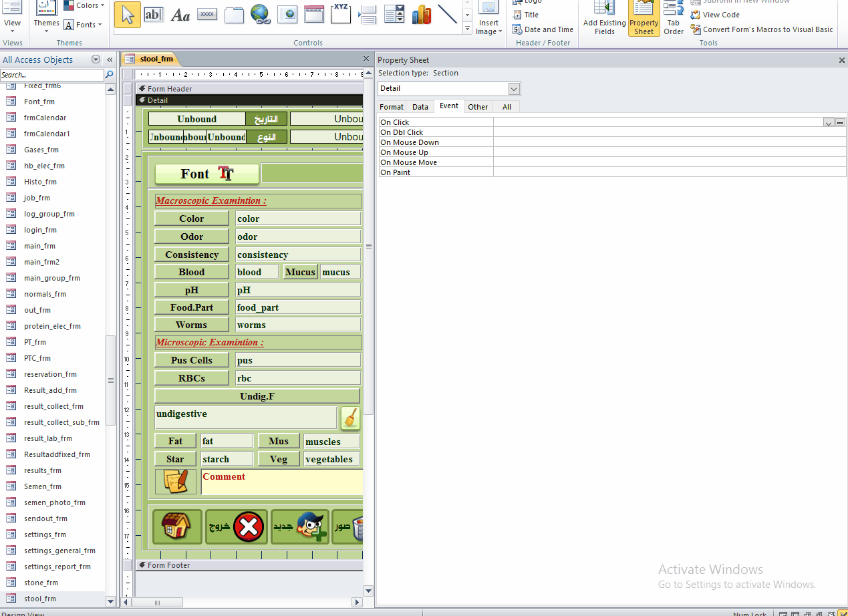Collapse navigation pane with shutter chevrons
This screenshot has height=616, width=848.
tap(110, 59)
